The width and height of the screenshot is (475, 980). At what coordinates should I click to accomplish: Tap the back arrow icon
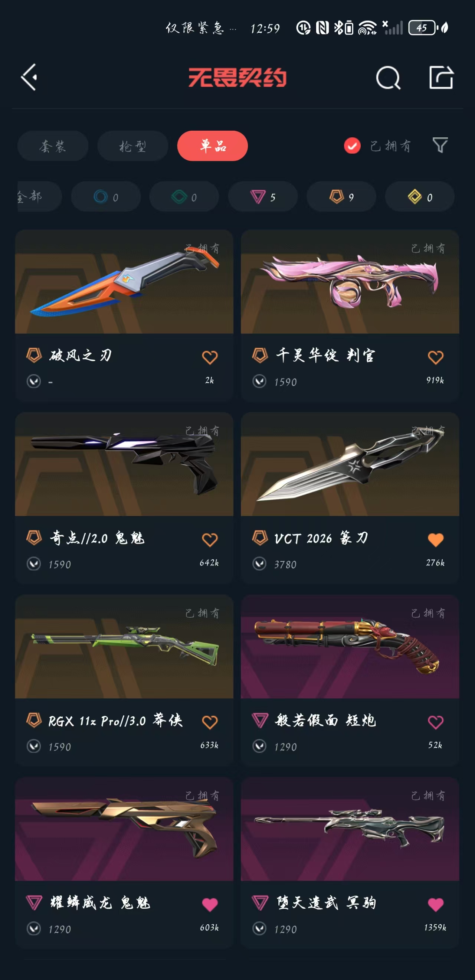pyautogui.click(x=29, y=77)
